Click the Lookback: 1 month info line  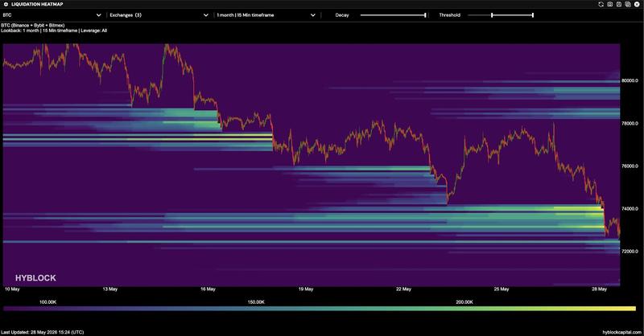(x=54, y=31)
